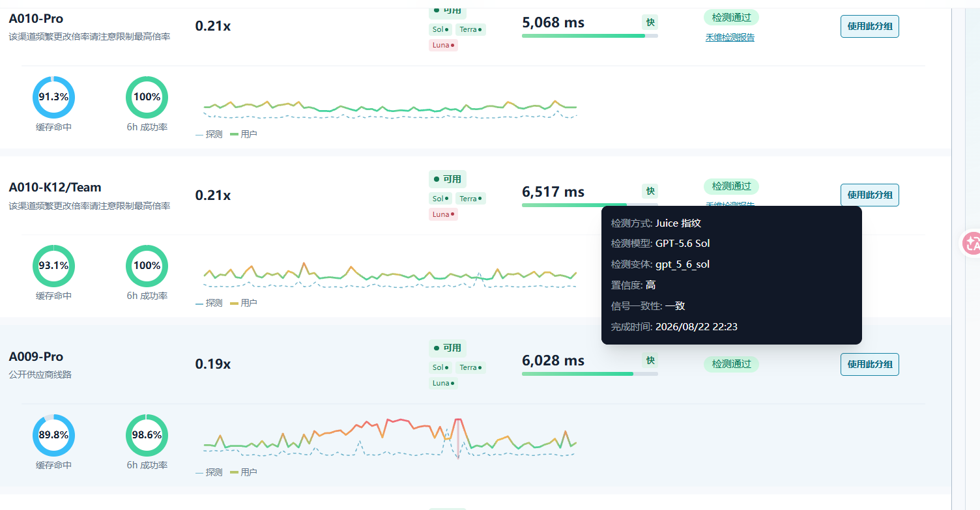The height and width of the screenshot is (510, 980).
Task: Click the red latency spike in A009-Pro chart
Action: point(457,438)
